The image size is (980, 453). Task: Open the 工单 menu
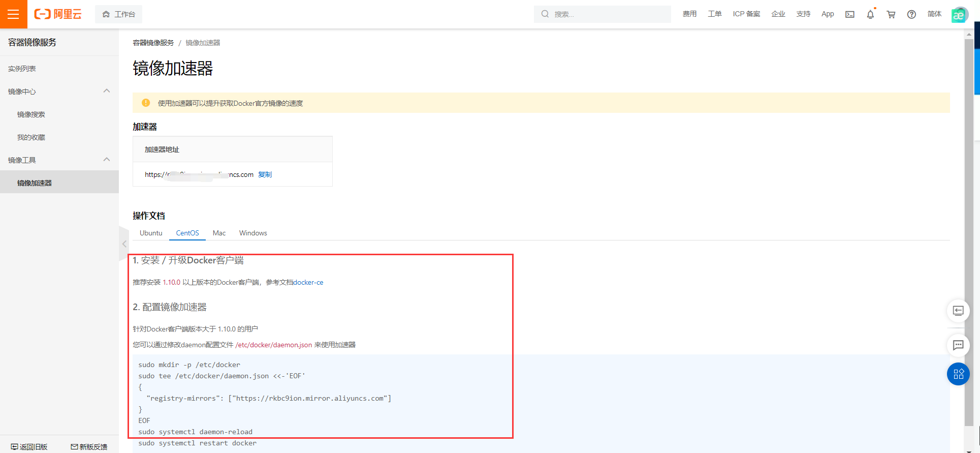tap(715, 14)
